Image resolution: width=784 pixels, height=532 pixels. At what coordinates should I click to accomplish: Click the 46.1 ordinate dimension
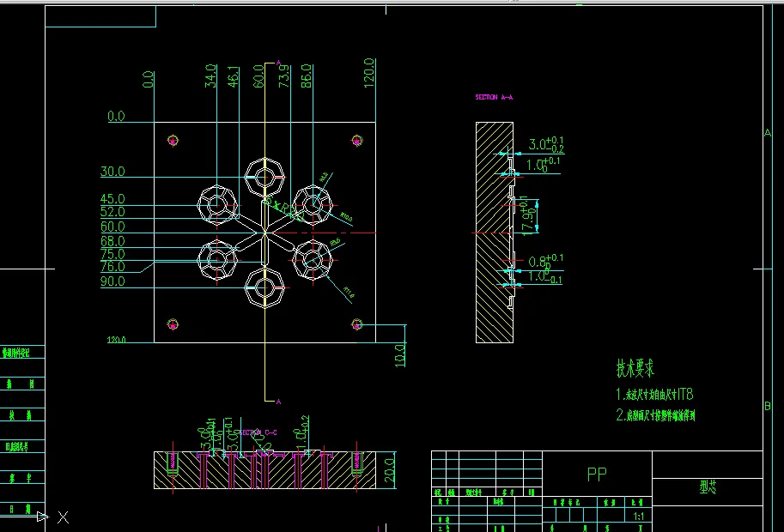(233, 76)
